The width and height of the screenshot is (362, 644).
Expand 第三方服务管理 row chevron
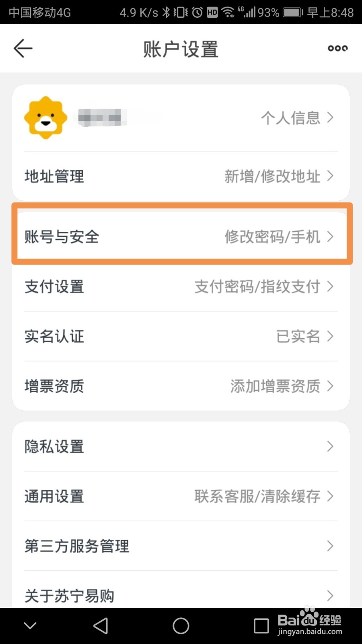[x=330, y=546]
